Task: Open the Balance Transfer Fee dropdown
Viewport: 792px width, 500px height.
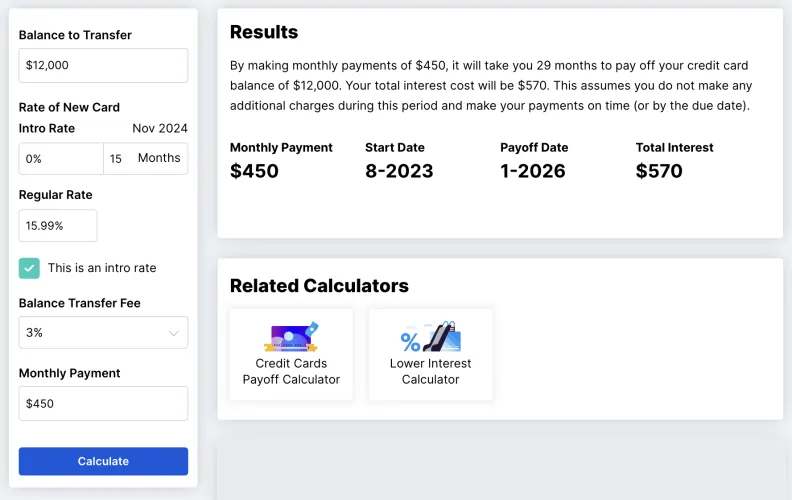Action: 103,333
